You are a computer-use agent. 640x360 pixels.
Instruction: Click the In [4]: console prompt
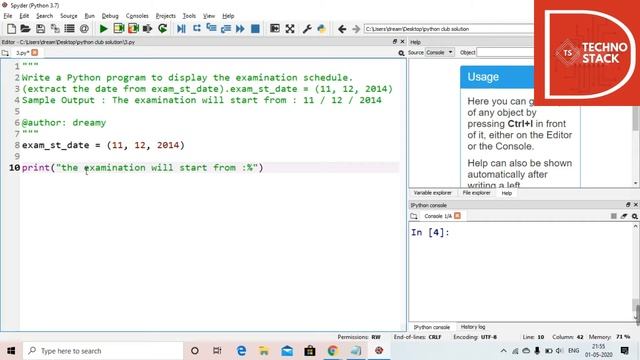pos(430,233)
